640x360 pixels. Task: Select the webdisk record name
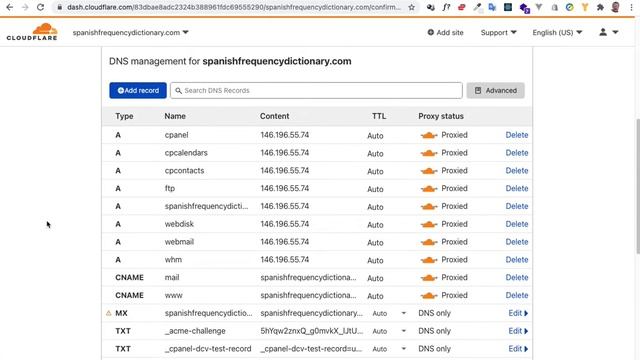pos(179,224)
